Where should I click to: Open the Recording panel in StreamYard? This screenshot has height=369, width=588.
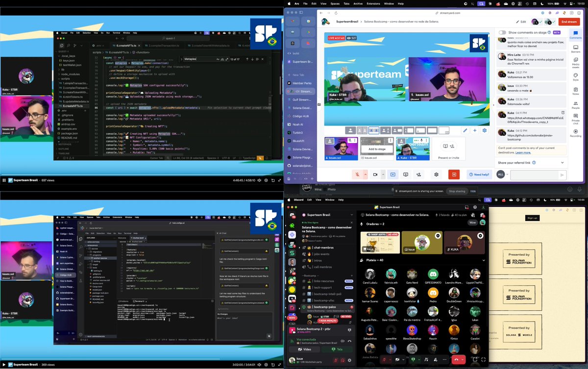click(x=576, y=133)
